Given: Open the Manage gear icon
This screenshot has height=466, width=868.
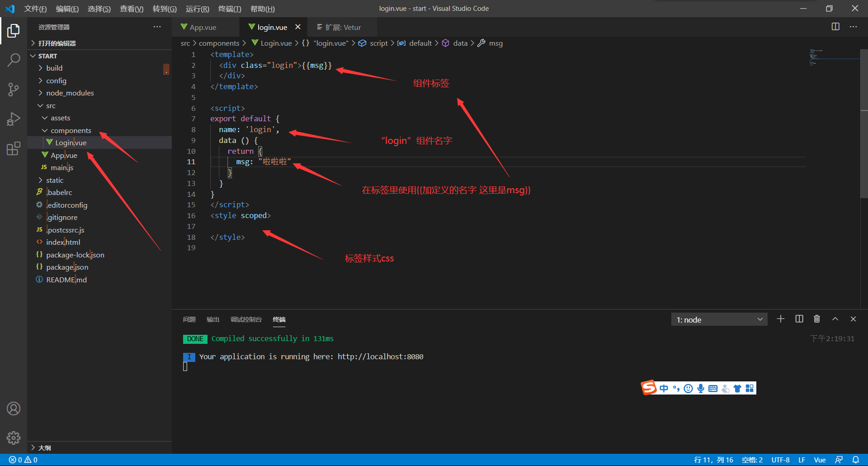Looking at the screenshot, I should (14, 437).
